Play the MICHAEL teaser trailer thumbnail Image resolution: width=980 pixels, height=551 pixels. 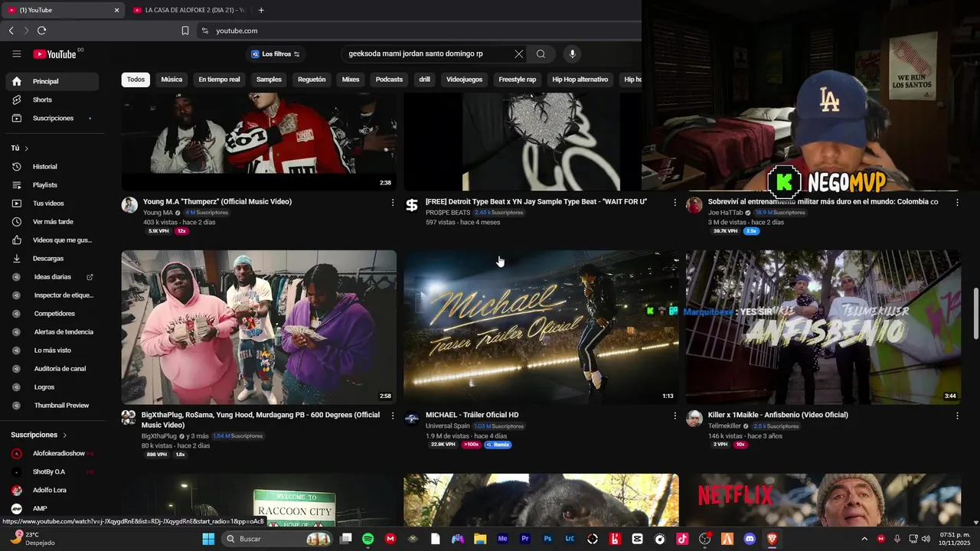pyautogui.click(x=541, y=327)
